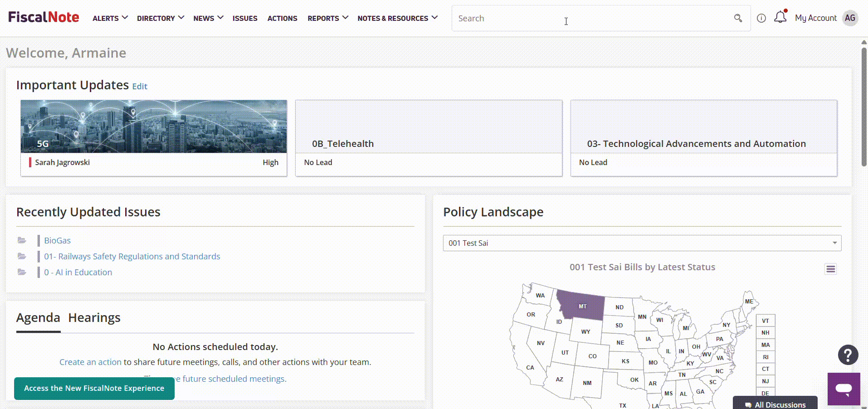Expand the Directory menu
Viewport: 868px width, 409px height.
click(161, 18)
